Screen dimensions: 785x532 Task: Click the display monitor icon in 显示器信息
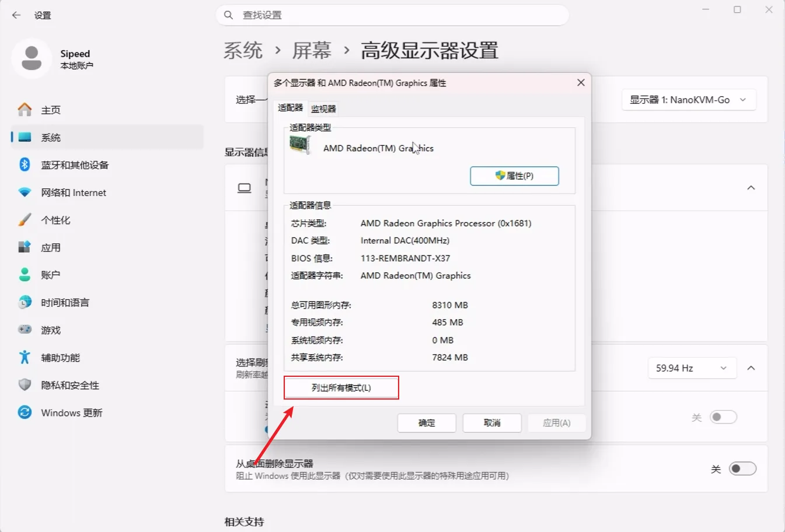coord(245,188)
